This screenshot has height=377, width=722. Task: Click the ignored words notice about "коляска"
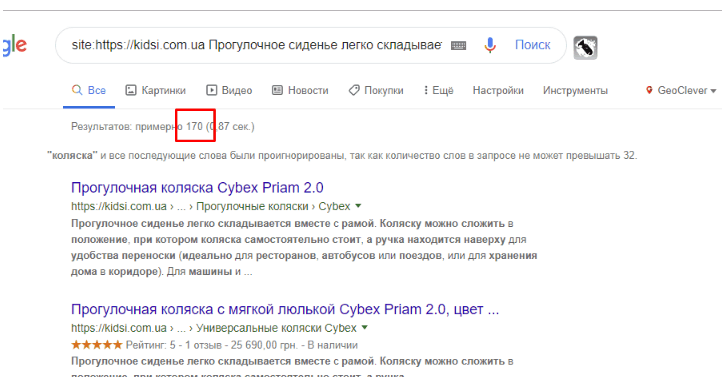[x=342, y=156]
